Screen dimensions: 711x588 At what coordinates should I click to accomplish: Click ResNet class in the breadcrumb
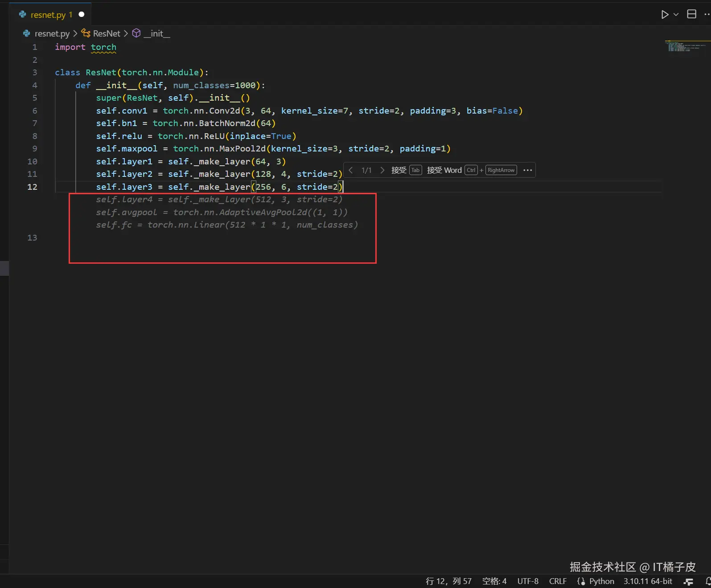(x=107, y=33)
